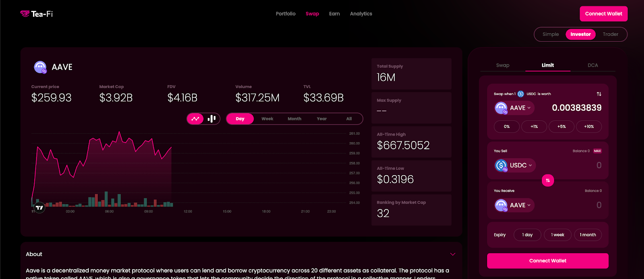The image size is (644, 279).
Task: Click the AAVE title in chart header
Action: pyautogui.click(x=62, y=67)
